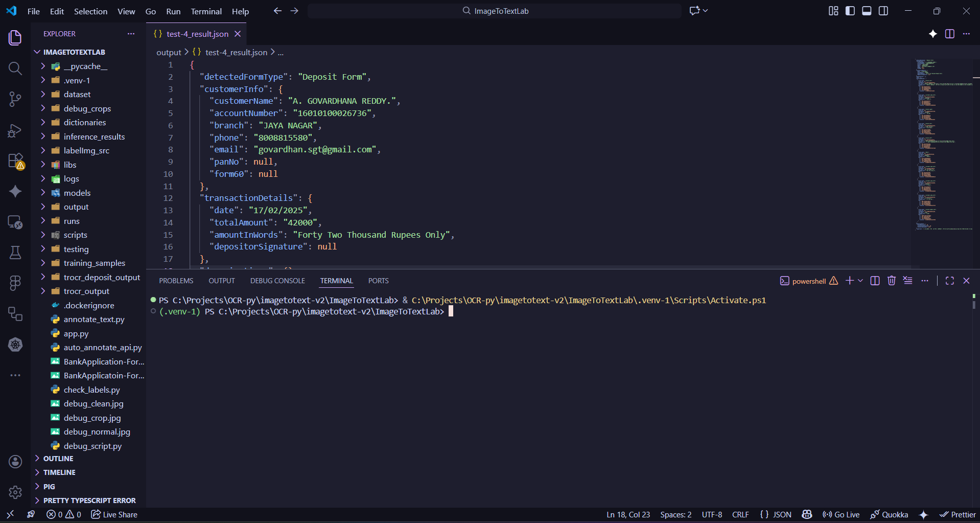The height and width of the screenshot is (523, 980).
Task: Switch to the PORTS tab
Action: pos(379,281)
